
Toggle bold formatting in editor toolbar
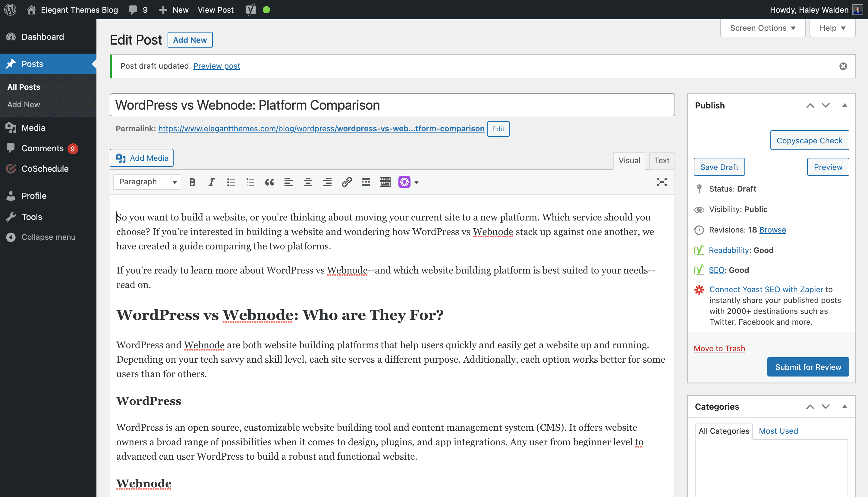pyautogui.click(x=192, y=182)
